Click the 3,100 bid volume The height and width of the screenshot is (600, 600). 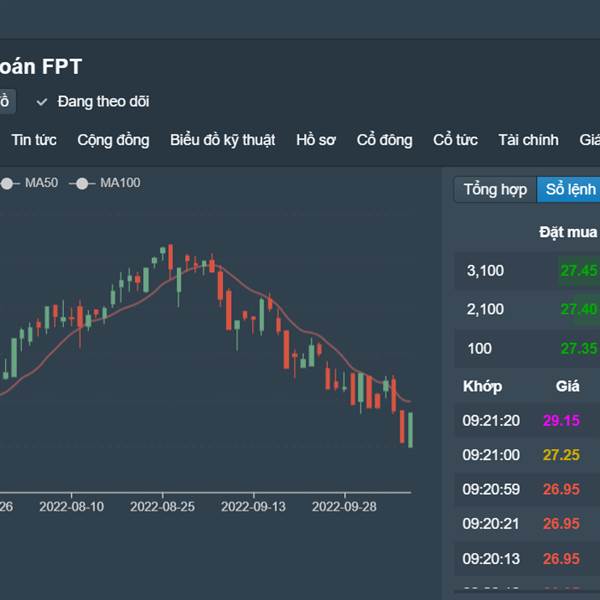(485, 271)
